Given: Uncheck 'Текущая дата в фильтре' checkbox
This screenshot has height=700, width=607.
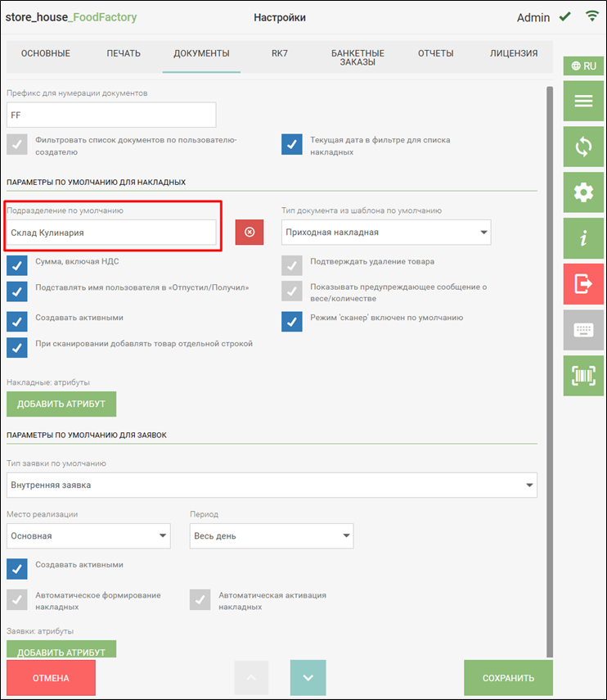Looking at the screenshot, I should coord(292,144).
